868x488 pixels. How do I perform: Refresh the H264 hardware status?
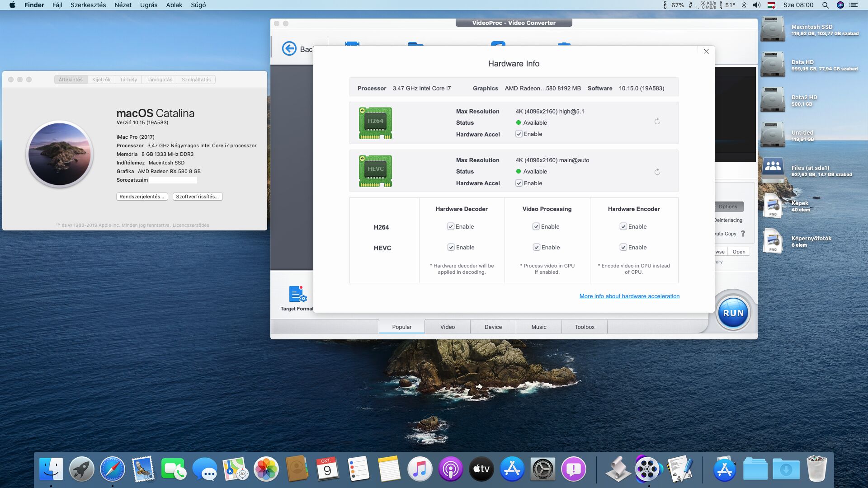pyautogui.click(x=657, y=122)
